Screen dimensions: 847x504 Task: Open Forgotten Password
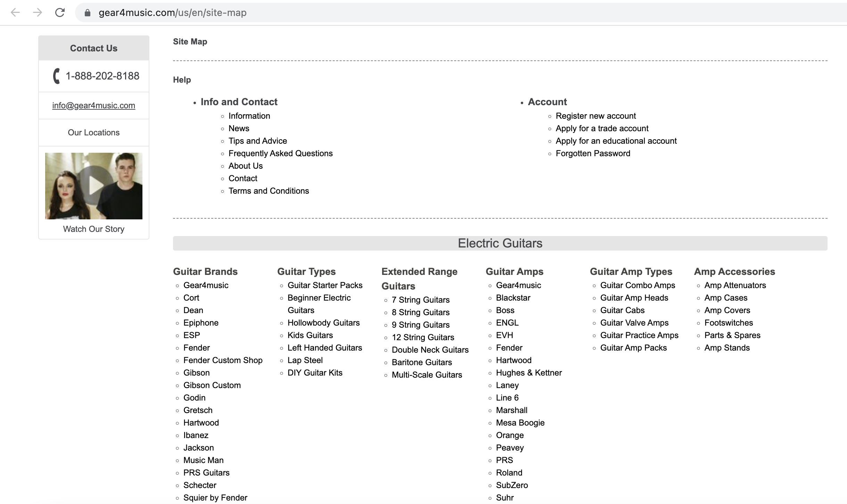click(x=592, y=153)
